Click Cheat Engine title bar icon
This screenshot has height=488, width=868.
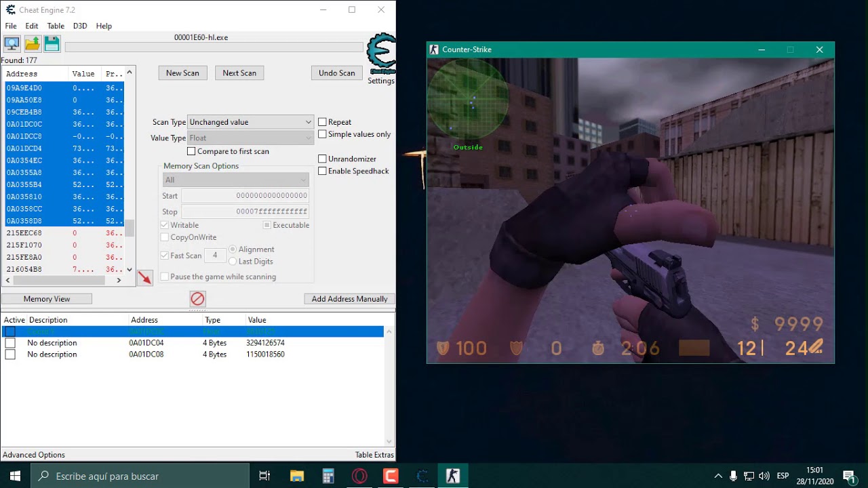click(x=10, y=10)
